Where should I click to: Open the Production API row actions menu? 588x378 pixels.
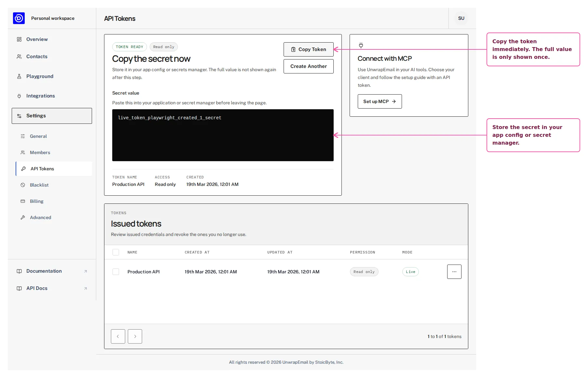(x=454, y=272)
